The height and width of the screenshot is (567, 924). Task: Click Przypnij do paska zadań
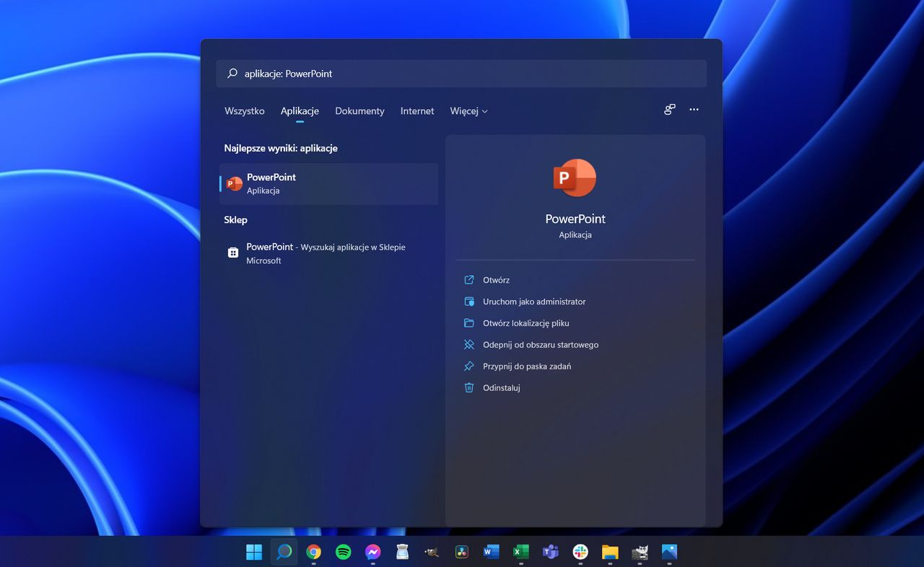coord(527,366)
